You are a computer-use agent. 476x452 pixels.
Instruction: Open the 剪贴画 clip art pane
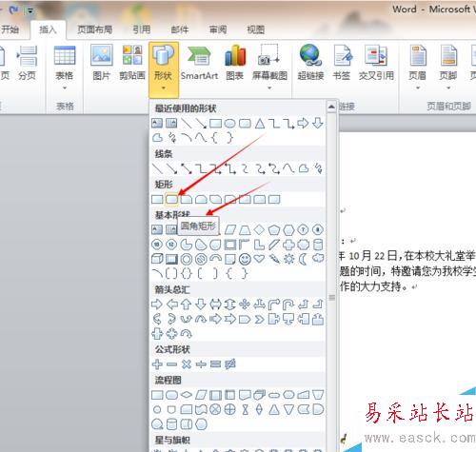132,63
